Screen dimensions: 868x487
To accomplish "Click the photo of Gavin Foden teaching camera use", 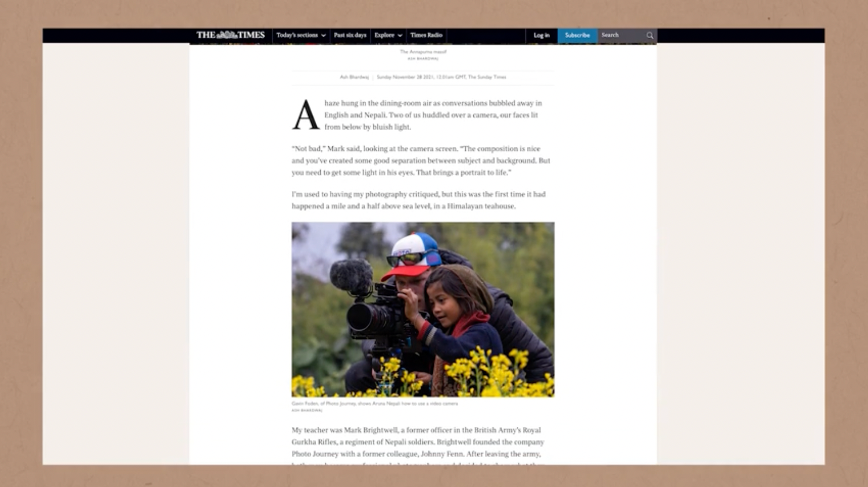I will point(422,308).
